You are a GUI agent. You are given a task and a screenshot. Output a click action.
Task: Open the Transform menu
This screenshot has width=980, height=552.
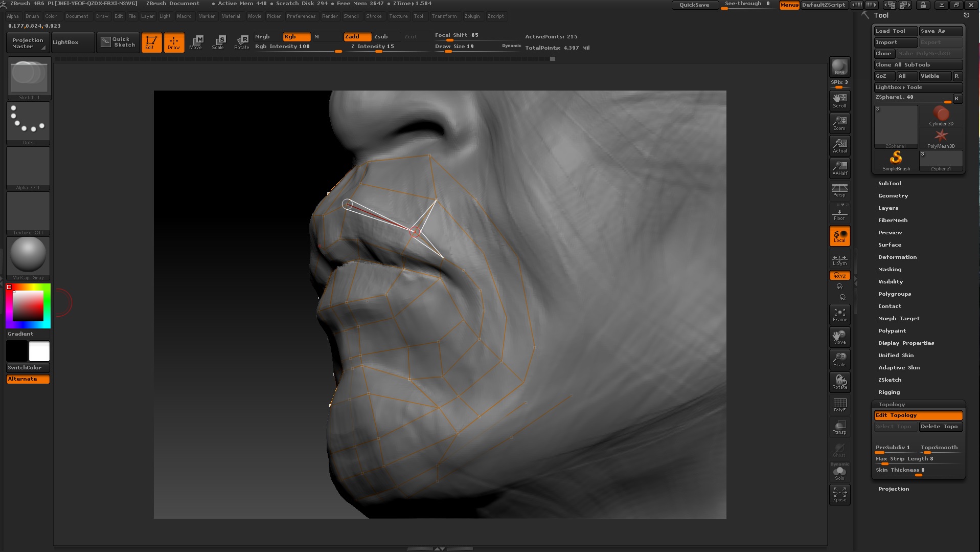[444, 16]
